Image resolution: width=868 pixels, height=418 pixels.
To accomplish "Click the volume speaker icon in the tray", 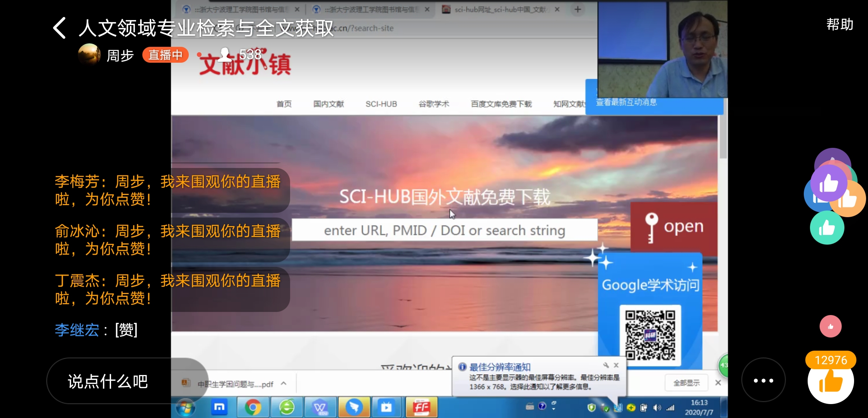I will tap(657, 408).
